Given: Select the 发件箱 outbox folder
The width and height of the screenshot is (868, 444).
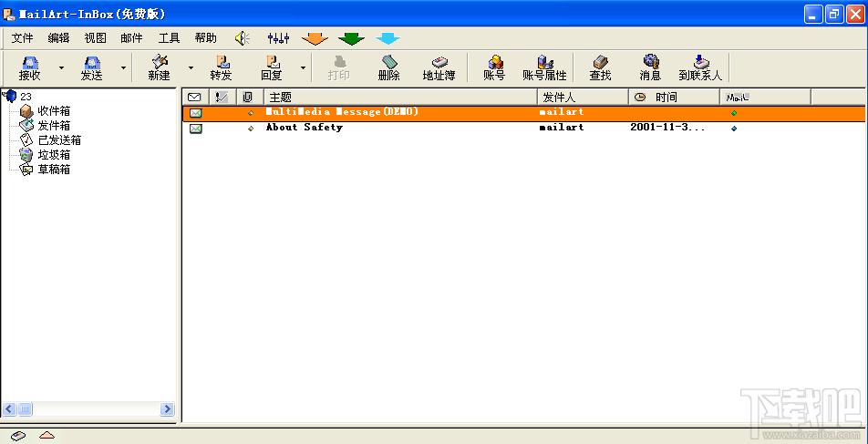Looking at the screenshot, I should tap(54, 126).
